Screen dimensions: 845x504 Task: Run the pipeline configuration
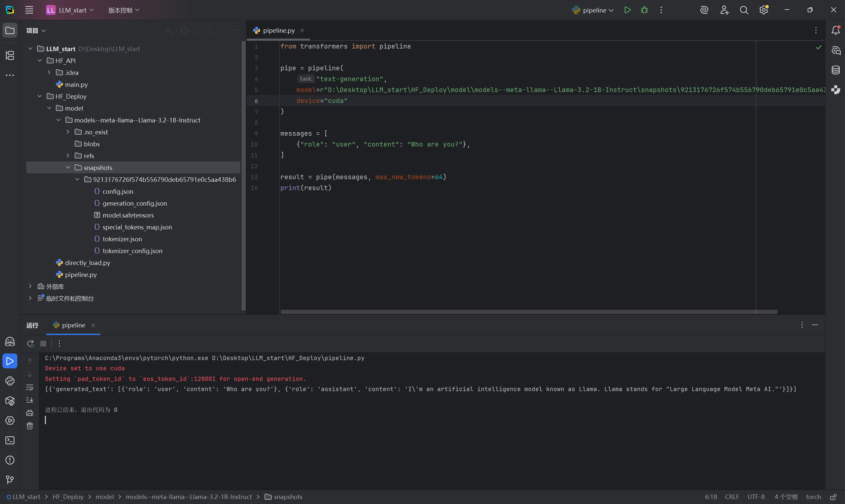(627, 10)
